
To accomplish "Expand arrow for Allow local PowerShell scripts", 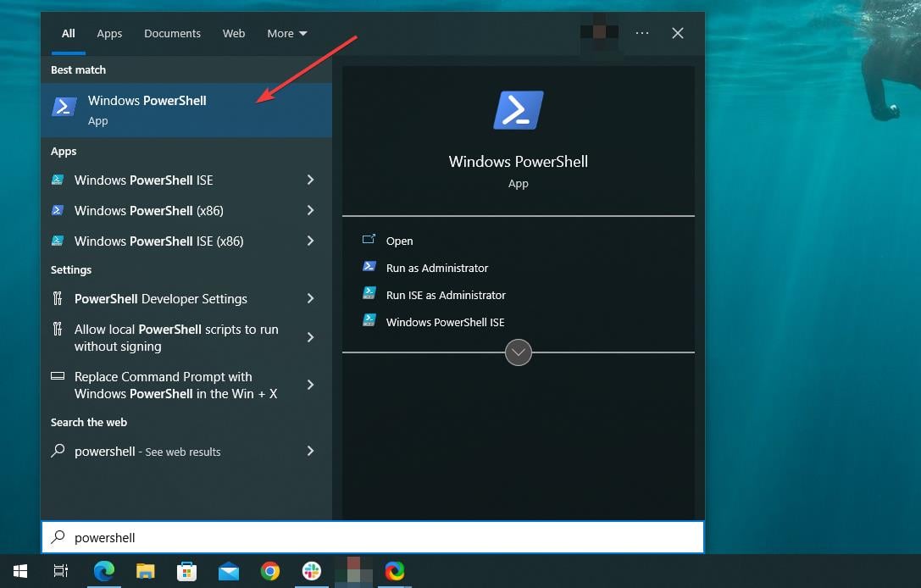I will click(310, 337).
